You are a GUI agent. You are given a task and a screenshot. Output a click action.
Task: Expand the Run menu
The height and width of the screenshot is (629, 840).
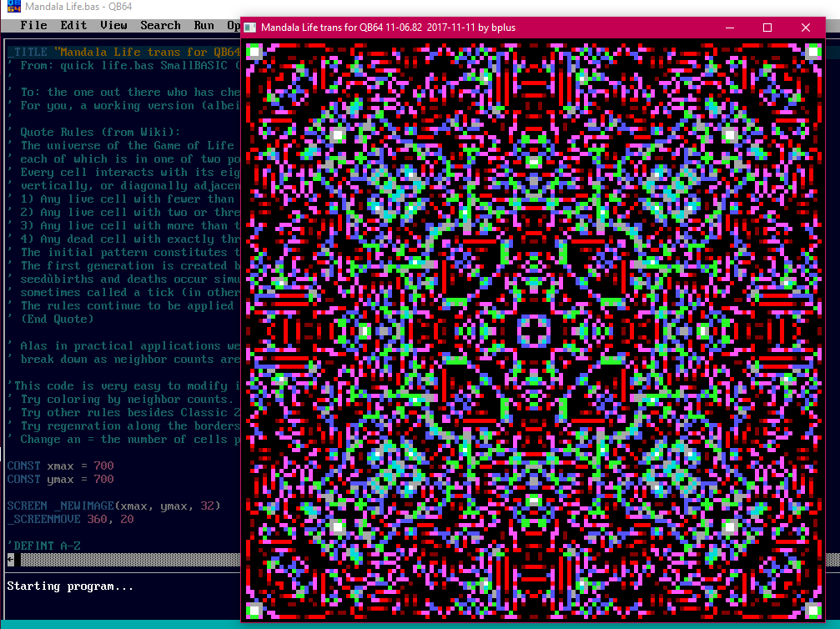(204, 25)
